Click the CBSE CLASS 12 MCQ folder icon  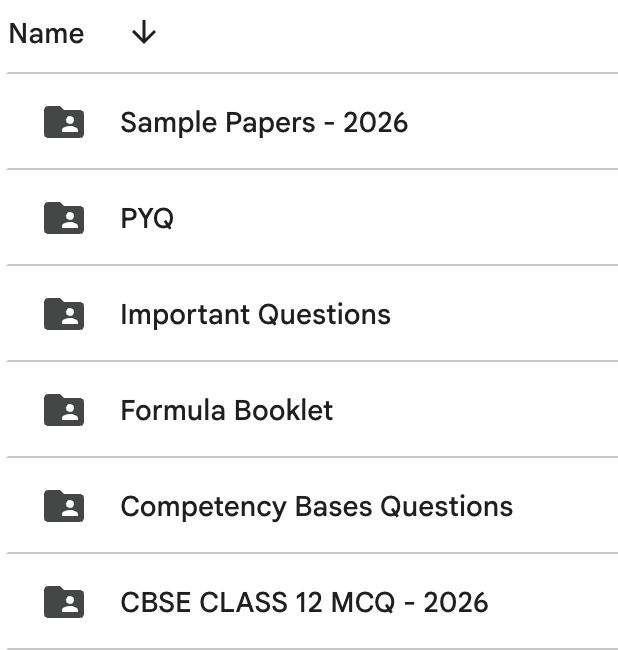pos(64,602)
